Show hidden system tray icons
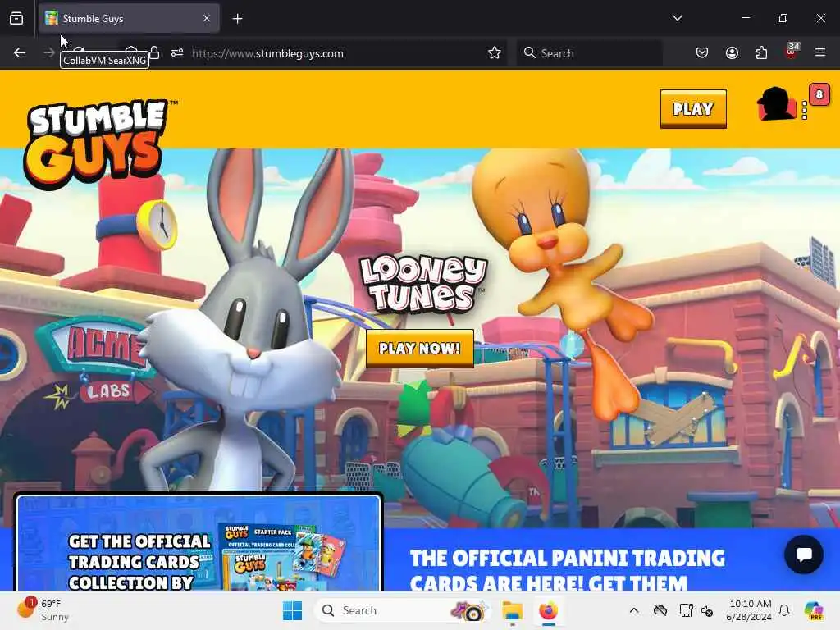The height and width of the screenshot is (630, 840). click(634, 610)
